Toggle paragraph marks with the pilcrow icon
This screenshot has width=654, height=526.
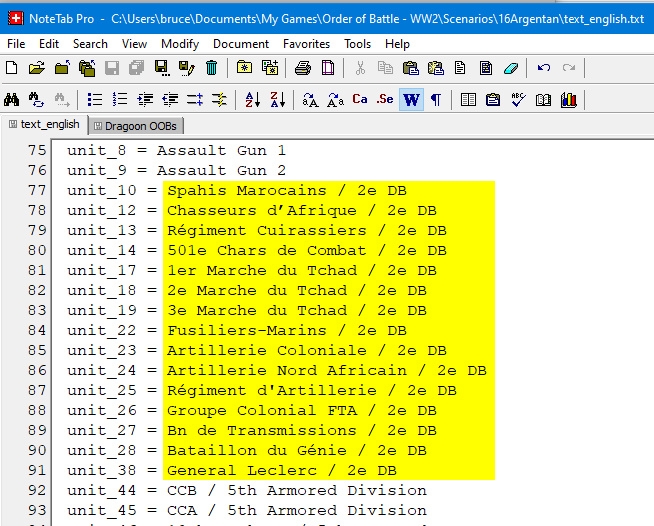[x=435, y=99]
